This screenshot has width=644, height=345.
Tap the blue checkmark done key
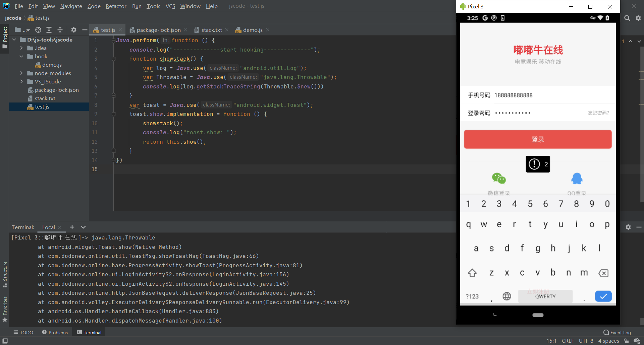pyautogui.click(x=603, y=296)
